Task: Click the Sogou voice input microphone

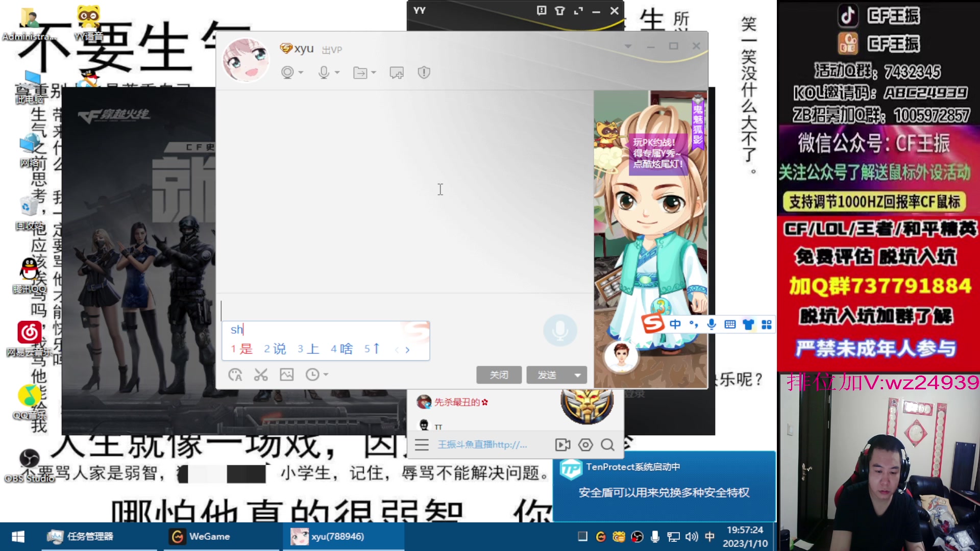Action: [x=712, y=324]
